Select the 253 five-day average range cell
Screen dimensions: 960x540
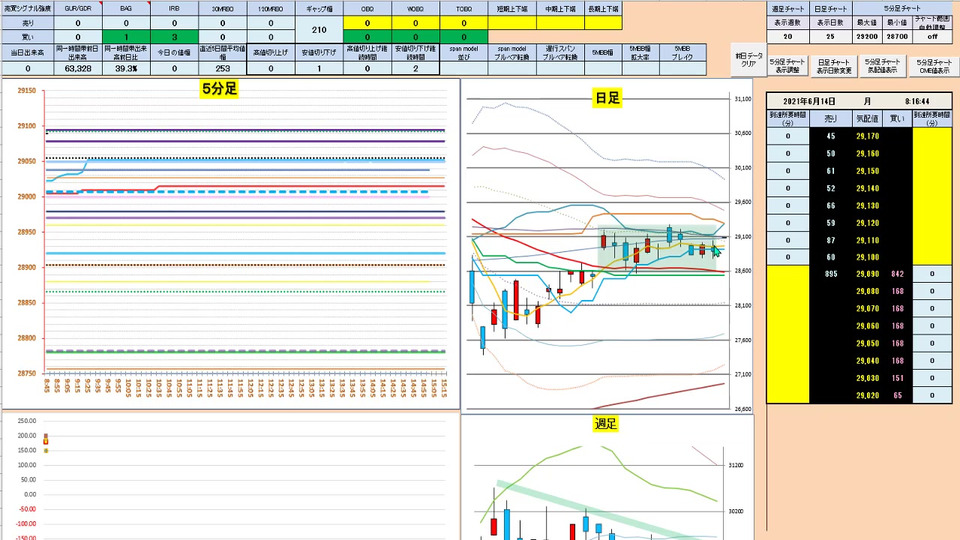(222, 69)
